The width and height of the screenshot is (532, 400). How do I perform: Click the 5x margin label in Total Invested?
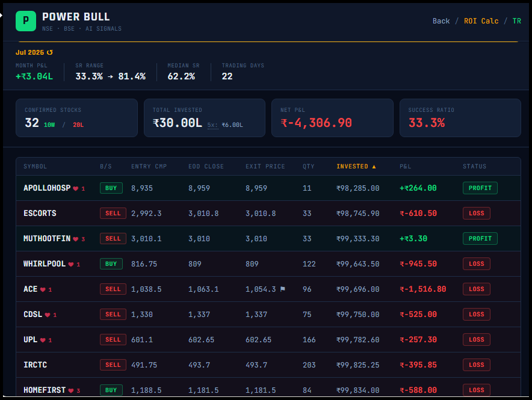212,125
